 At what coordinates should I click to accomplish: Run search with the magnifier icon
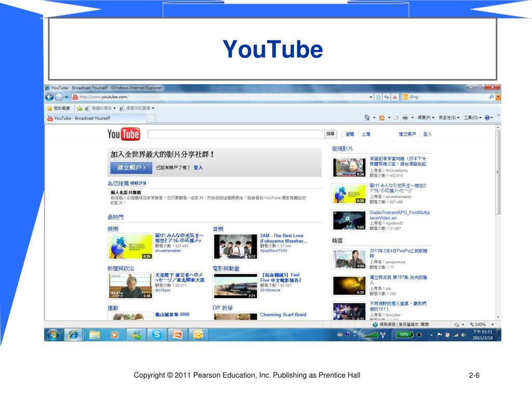tap(491, 97)
